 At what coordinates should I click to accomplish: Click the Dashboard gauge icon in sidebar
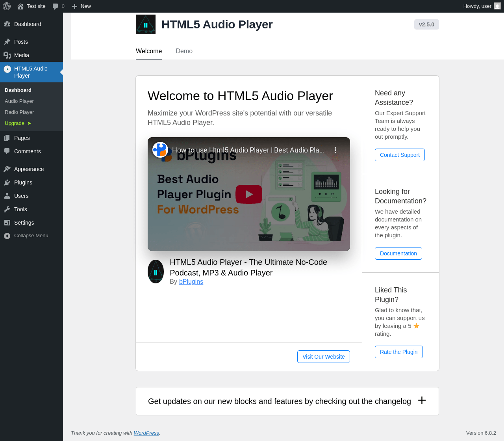[x=7, y=24]
